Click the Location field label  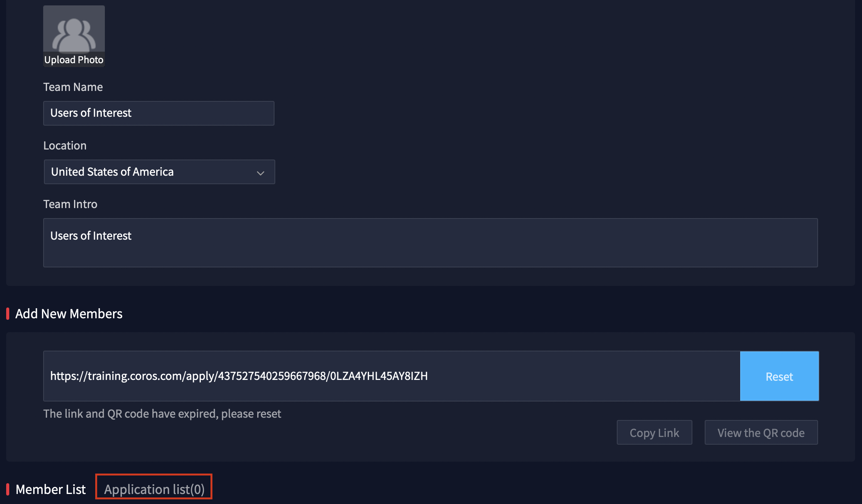(x=65, y=146)
